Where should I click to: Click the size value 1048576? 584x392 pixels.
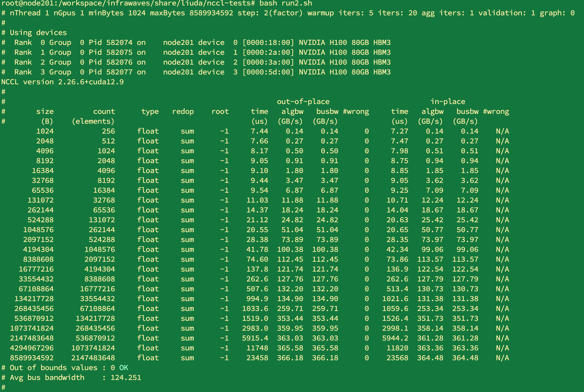(x=38, y=230)
